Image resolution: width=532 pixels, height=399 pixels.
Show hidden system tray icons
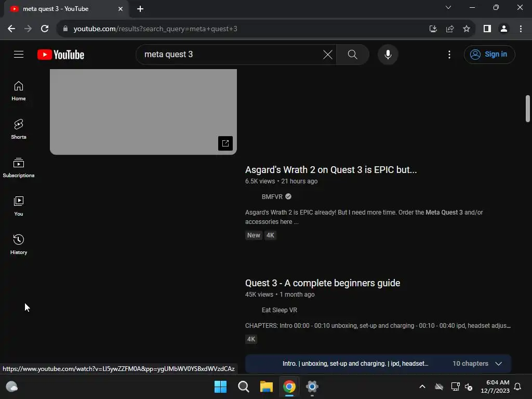422,387
